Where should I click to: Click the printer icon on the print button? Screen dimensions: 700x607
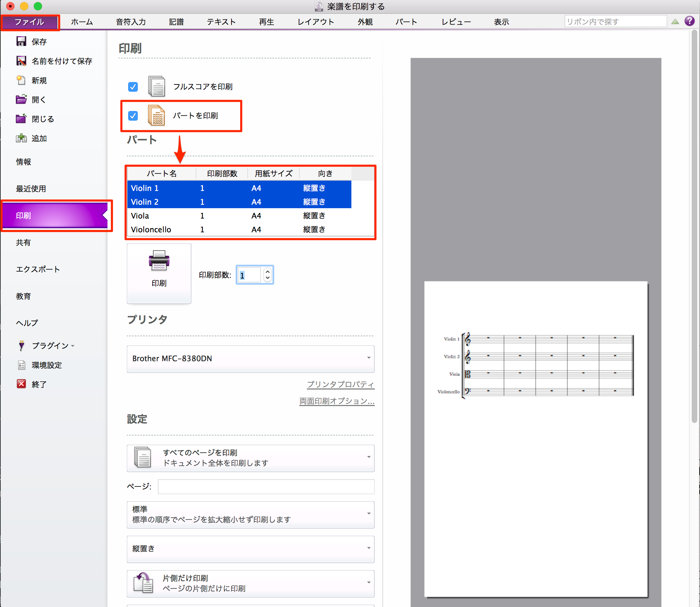point(159,260)
